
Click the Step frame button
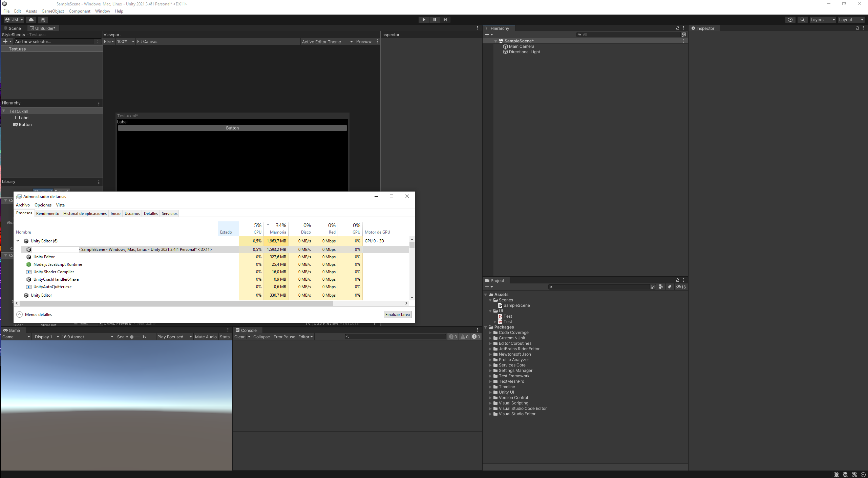(445, 20)
